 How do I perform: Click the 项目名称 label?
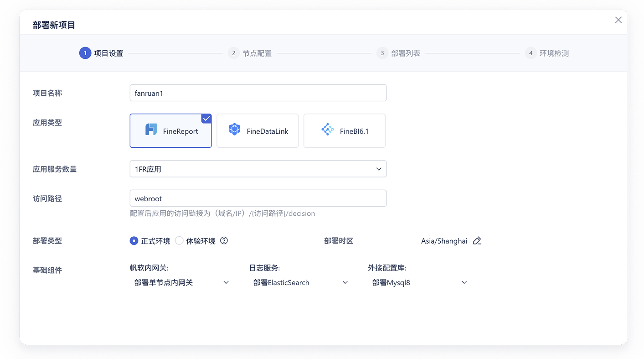[47, 93]
